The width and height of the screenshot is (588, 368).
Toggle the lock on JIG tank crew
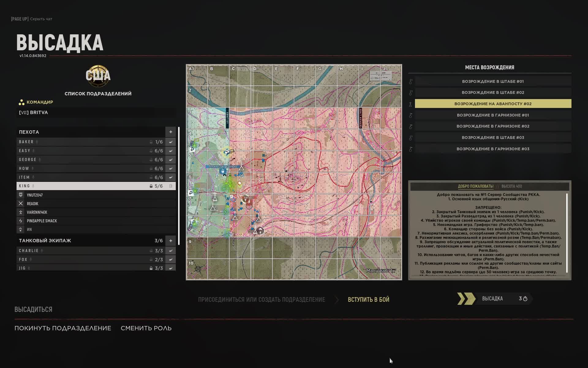click(x=151, y=268)
